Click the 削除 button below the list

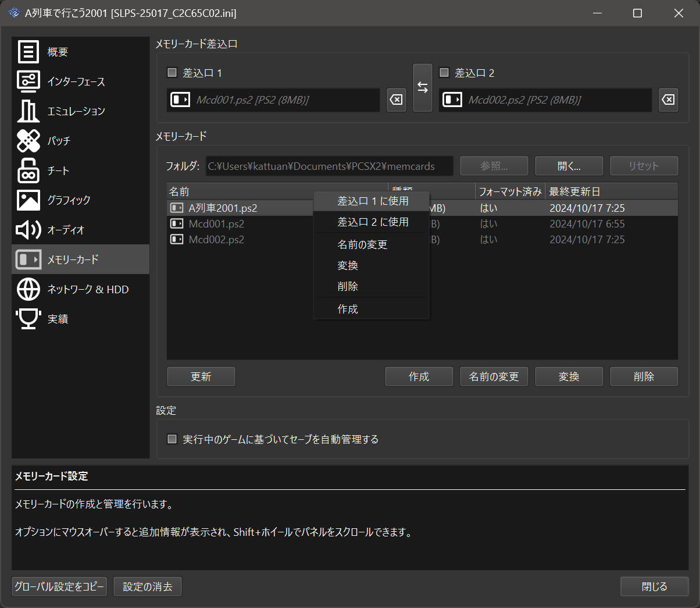[x=644, y=376]
